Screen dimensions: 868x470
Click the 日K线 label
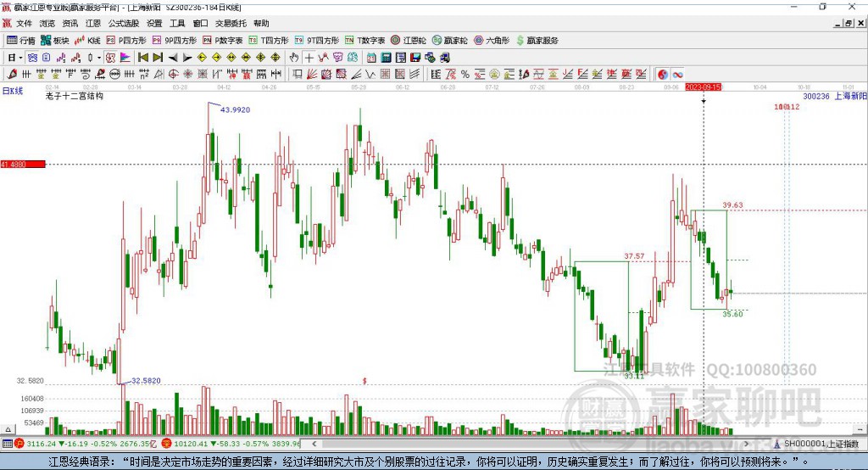(13, 91)
